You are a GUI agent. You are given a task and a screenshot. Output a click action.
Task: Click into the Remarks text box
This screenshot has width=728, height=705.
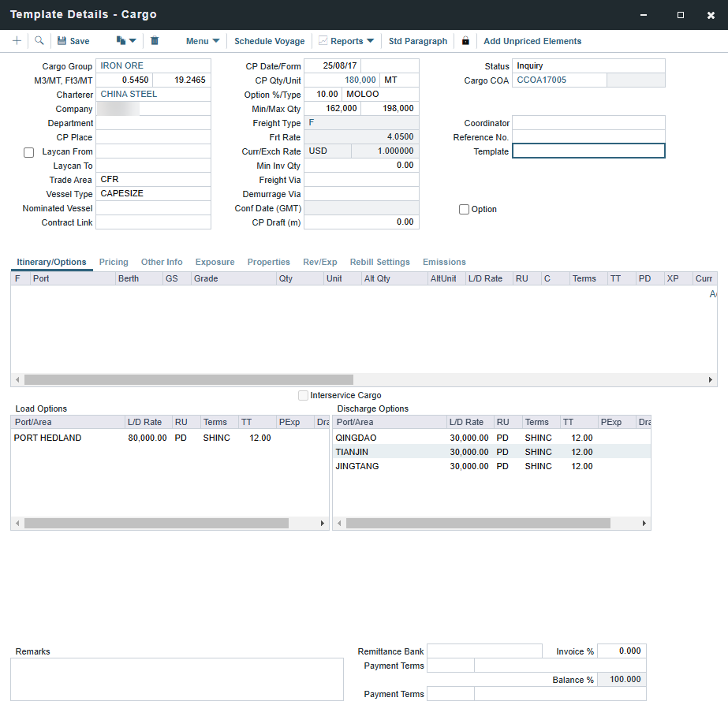[177, 679]
